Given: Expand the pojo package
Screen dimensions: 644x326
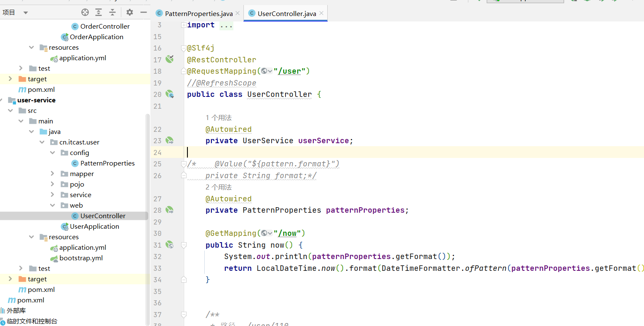Looking at the screenshot, I should [52, 184].
